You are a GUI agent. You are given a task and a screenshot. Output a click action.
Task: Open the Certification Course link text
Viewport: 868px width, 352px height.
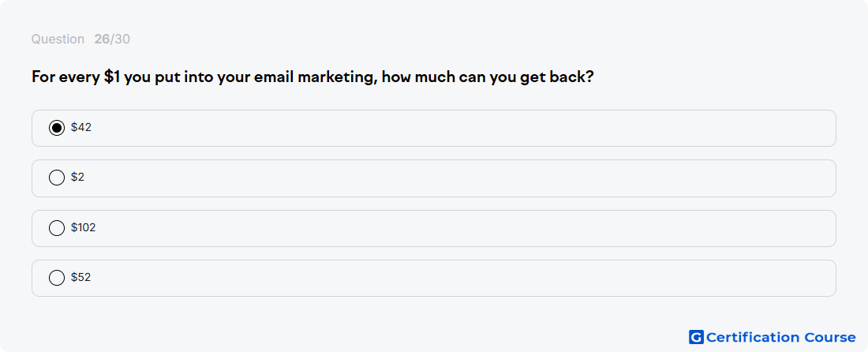click(x=781, y=337)
